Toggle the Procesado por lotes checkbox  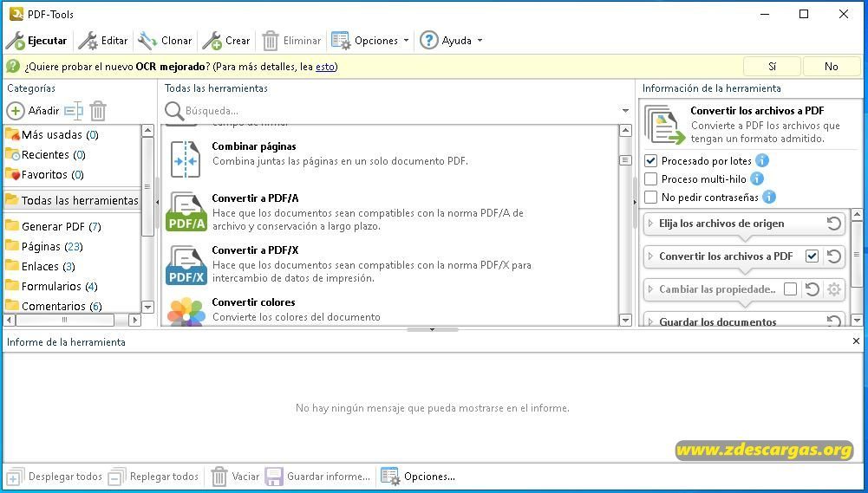click(x=651, y=161)
